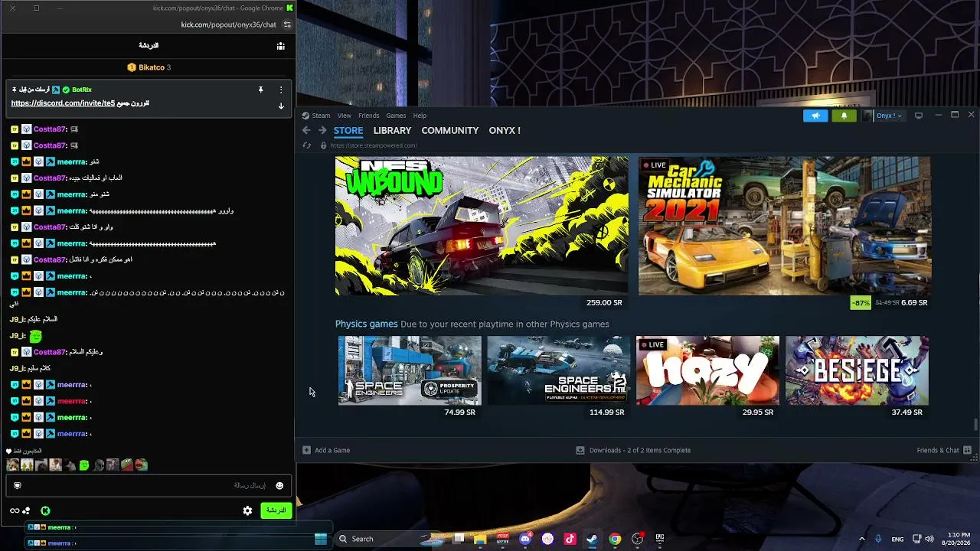Click the Steam taskbar icon
The width and height of the screenshot is (980, 551).
tap(592, 539)
